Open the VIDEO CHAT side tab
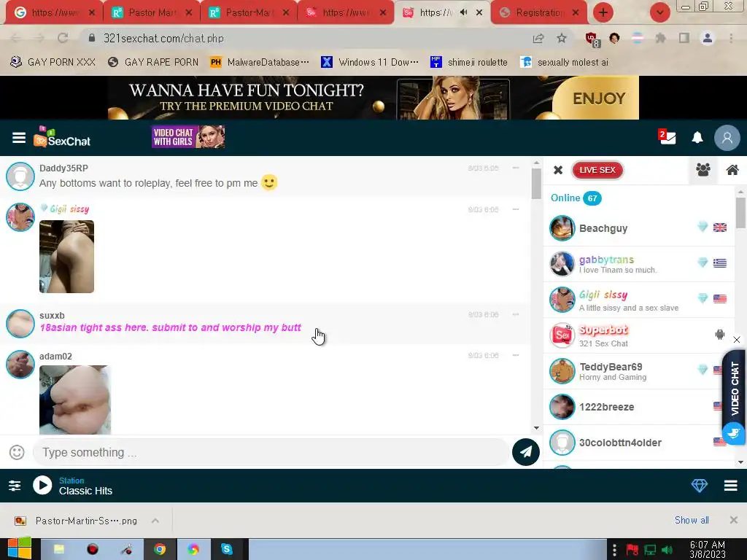The image size is (747, 560). (x=735, y=388)
